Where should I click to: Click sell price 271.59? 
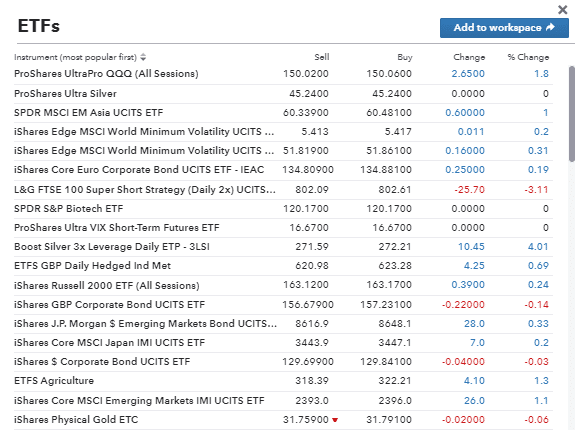(312, 247)
